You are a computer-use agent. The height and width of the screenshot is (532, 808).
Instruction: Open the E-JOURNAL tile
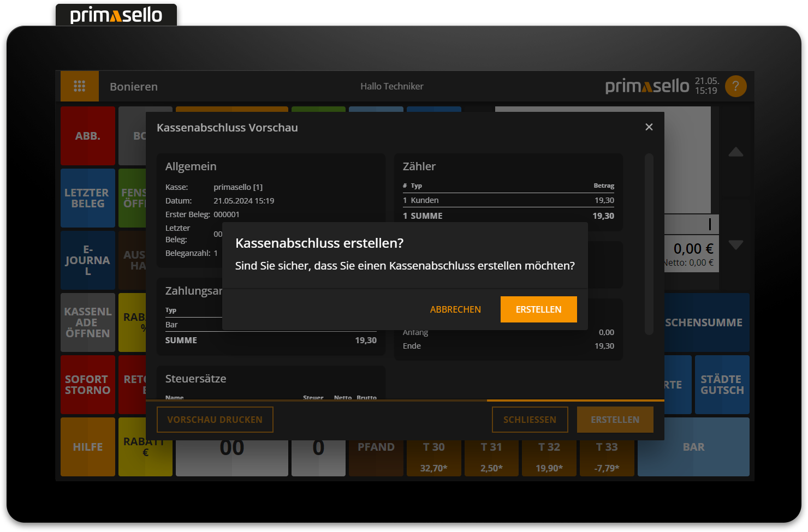coord(87,260)
